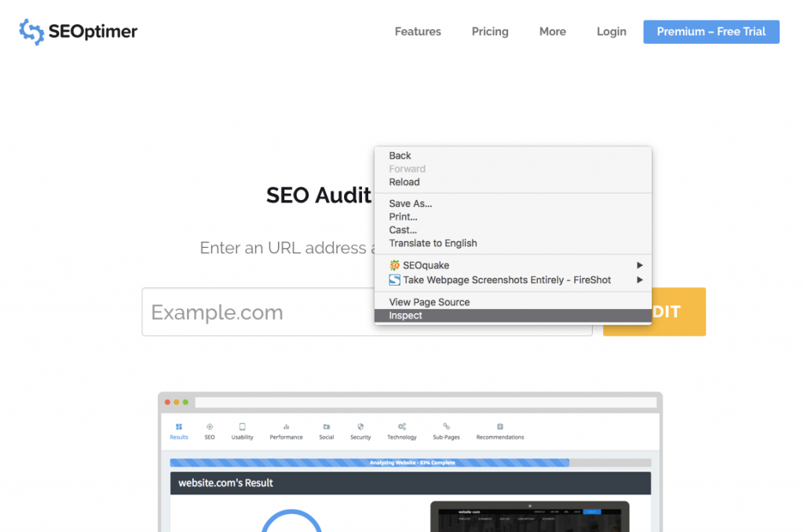The height and width of the screenshot is (532, 804).
Task: Open the More navigation menu
Action: pos(552,31)
